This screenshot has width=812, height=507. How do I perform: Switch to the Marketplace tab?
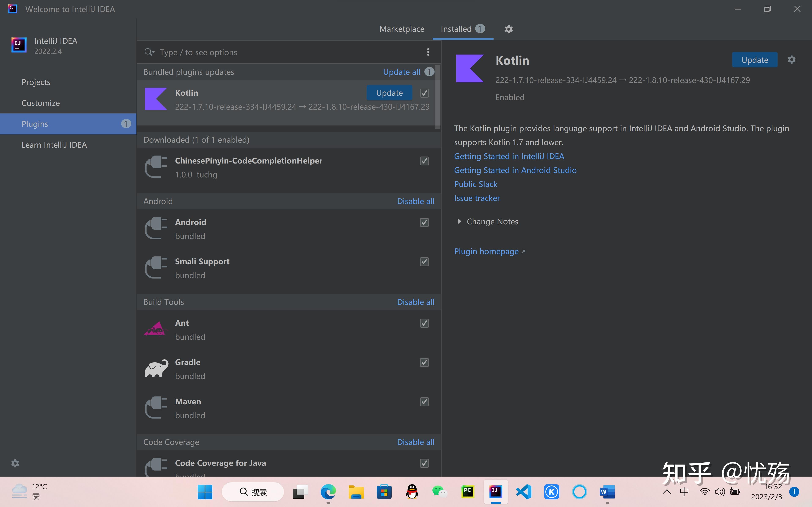402,29
